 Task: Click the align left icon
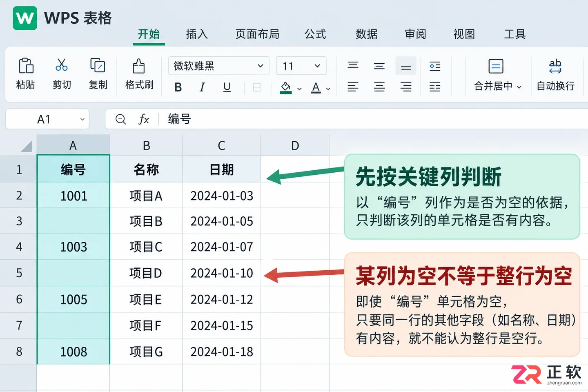pyautogui.click(x=353, y=87)
